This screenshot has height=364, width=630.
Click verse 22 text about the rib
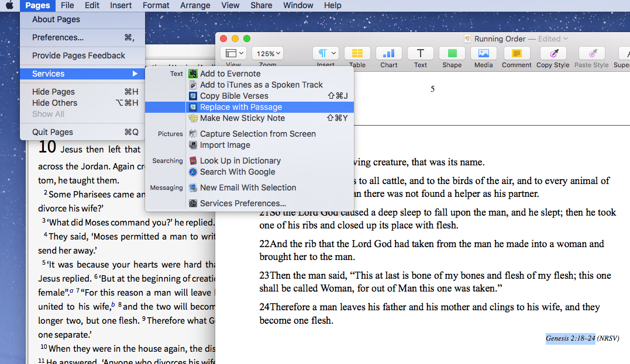click(x=432, y=250)
